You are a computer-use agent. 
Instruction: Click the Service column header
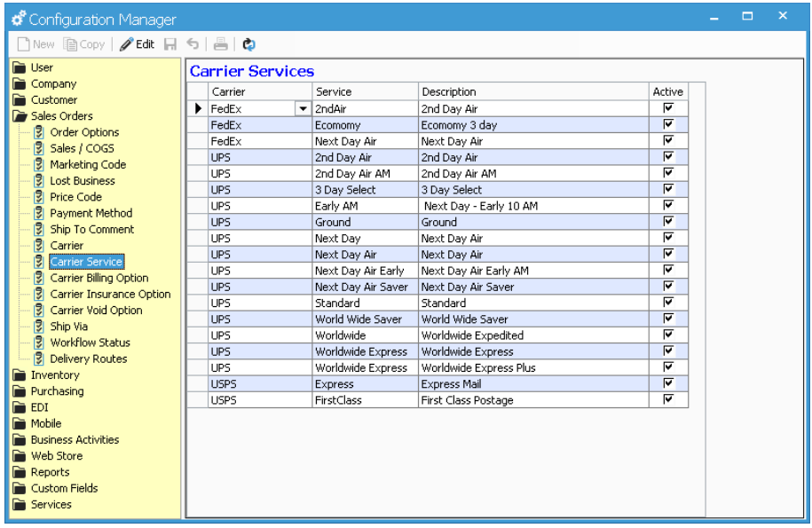365,91
